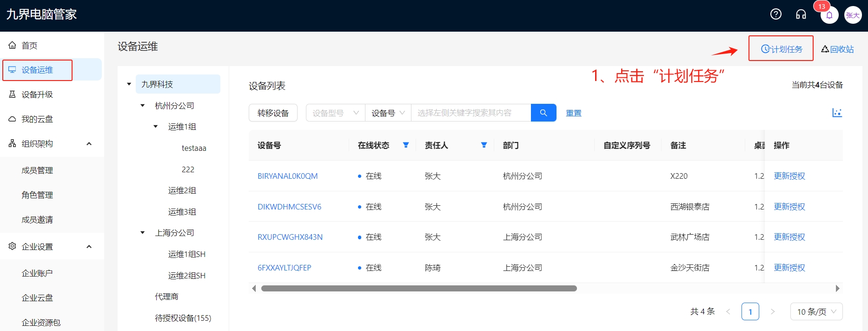Open the headset customer support icon

pyautogui.click(x=801, y=14)
